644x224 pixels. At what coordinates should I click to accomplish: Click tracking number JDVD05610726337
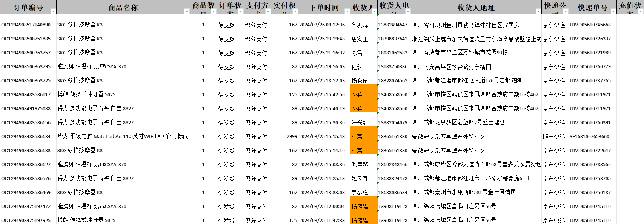tap(590, 39)
